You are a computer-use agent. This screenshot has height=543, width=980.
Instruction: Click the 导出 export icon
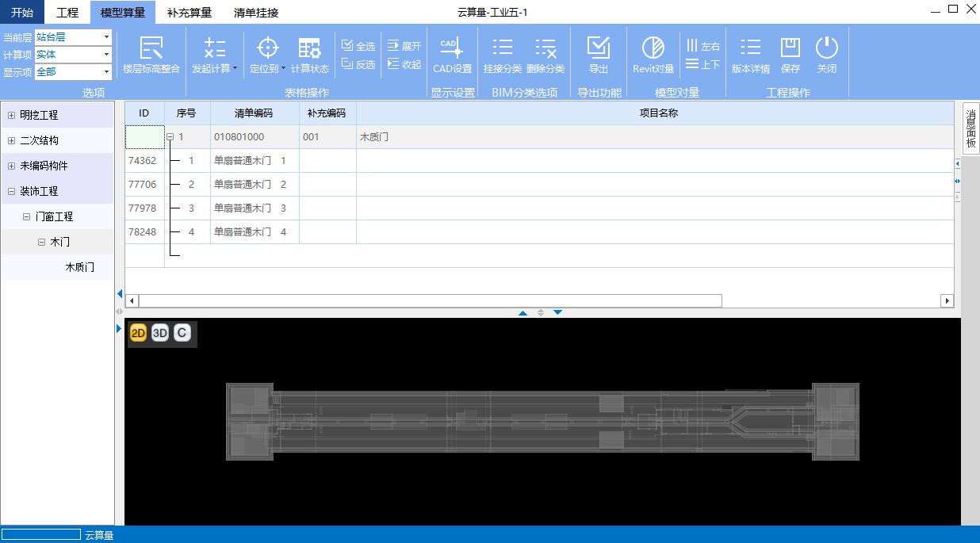coord(598,48)
